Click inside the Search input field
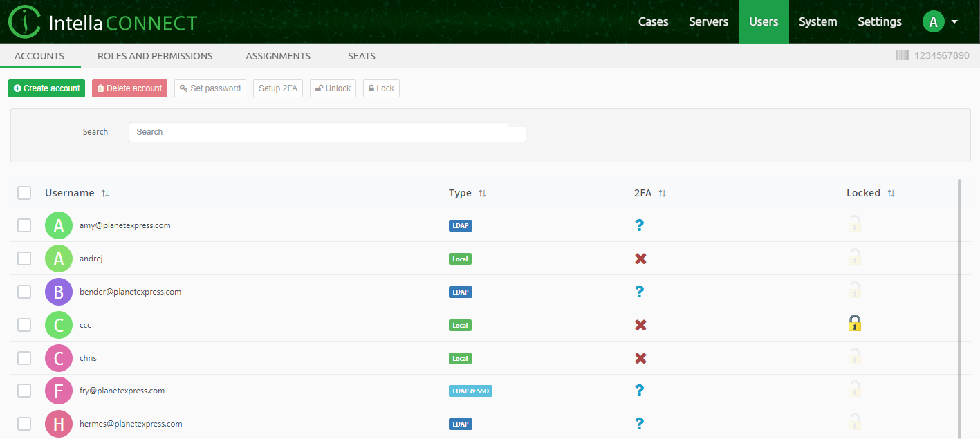 tap(326, 132)
